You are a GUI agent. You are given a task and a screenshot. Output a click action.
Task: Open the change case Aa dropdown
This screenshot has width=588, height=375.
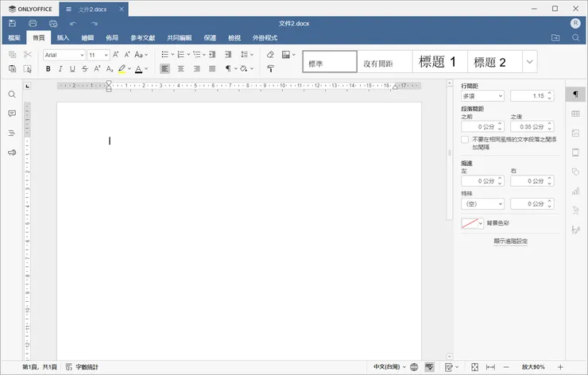point(141,55)
